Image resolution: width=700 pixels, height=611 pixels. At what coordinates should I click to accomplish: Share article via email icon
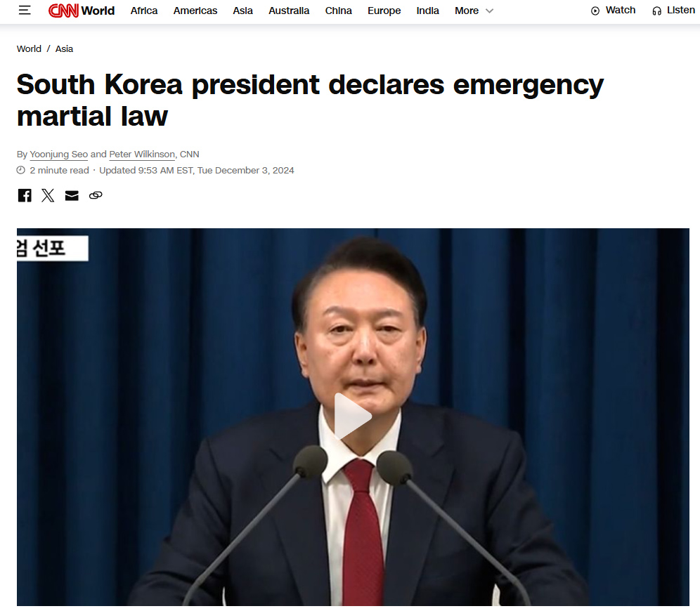point(72,195)
